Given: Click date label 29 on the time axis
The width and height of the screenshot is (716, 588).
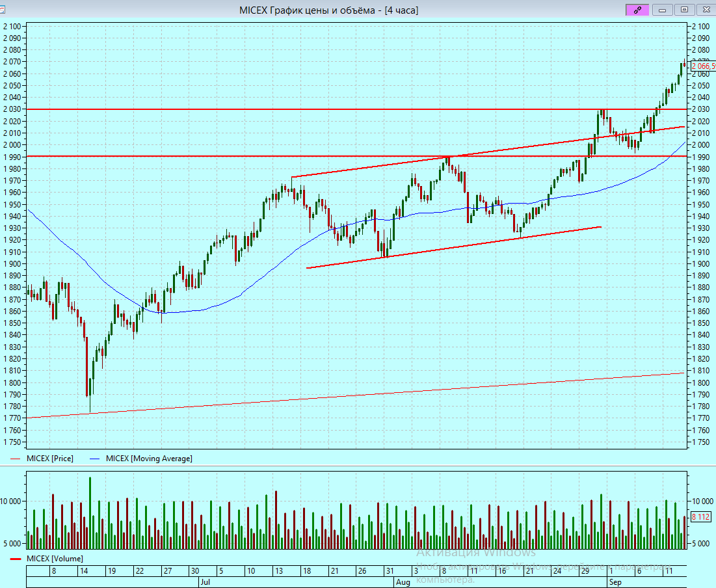Looking at the screenshot, I should click(585, 570).
